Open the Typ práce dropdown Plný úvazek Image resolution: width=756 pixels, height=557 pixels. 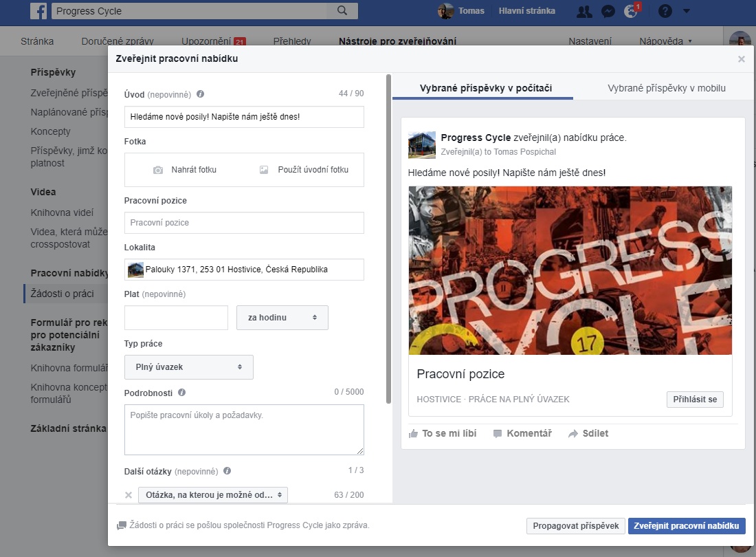[x=188, y=367]
